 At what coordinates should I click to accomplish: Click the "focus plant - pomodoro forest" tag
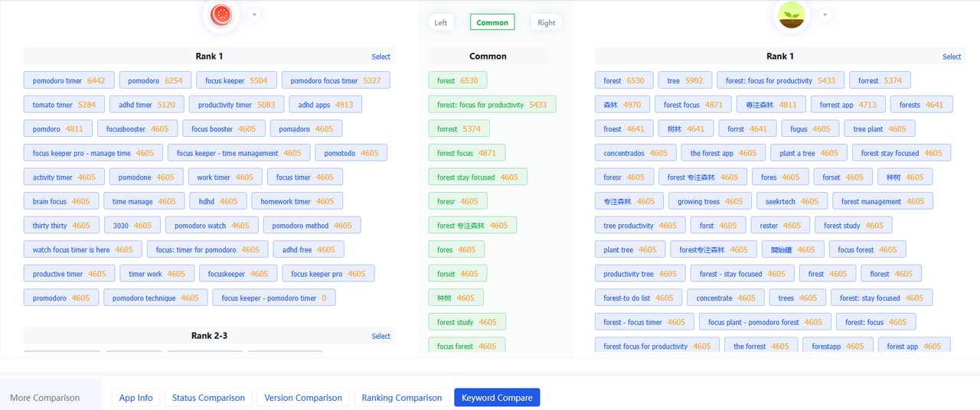pos(765,323)
